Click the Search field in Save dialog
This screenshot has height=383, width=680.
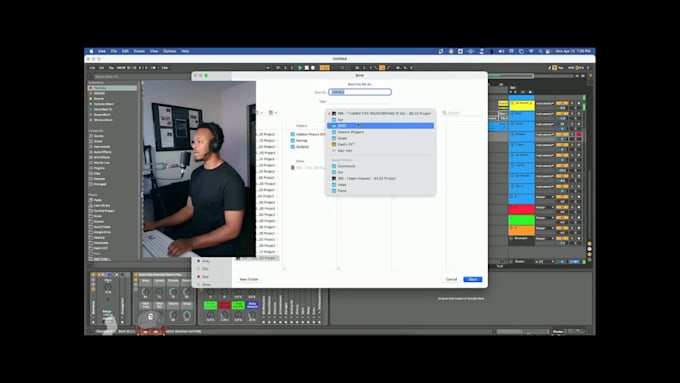tap(461, 113)
